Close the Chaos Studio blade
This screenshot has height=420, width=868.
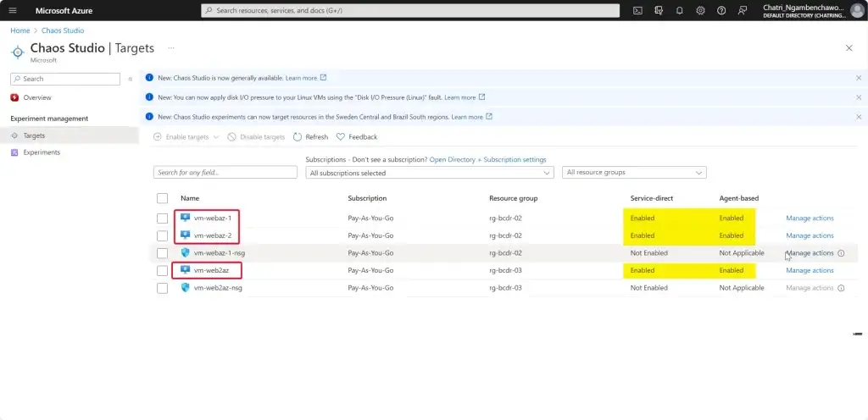849,48
